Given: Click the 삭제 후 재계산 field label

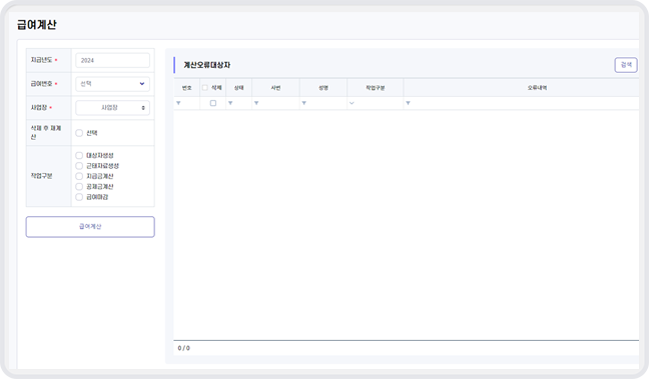Looking at the screenshot, I should click(46, 132).
